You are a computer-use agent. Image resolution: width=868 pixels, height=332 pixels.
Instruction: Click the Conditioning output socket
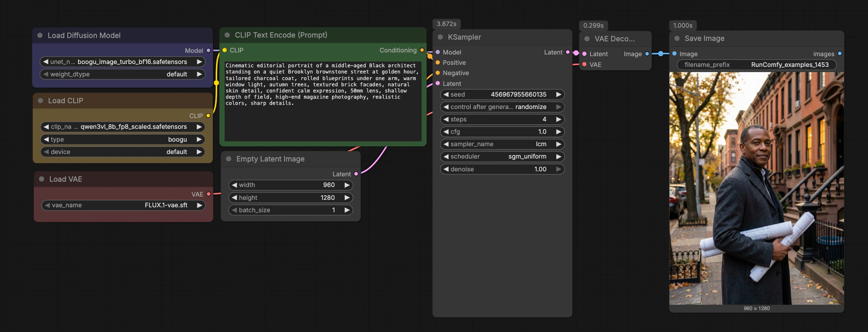[422, 50]
